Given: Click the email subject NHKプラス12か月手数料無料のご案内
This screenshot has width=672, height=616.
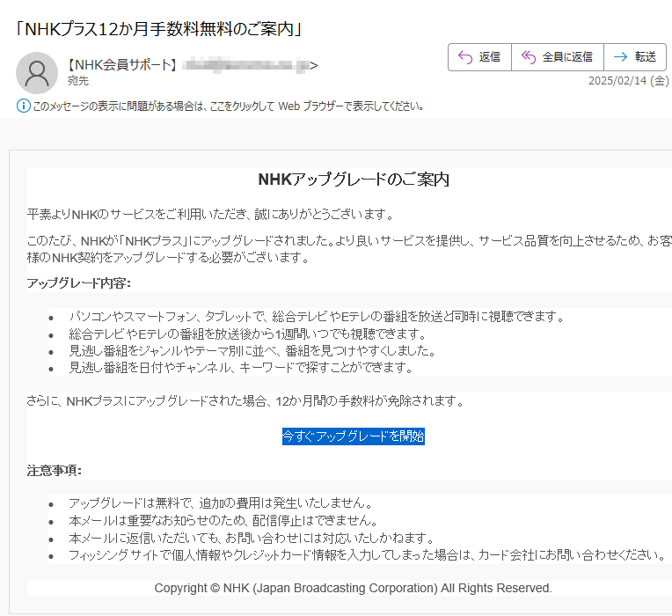Looking at the screenshot, I should (159, 29).
